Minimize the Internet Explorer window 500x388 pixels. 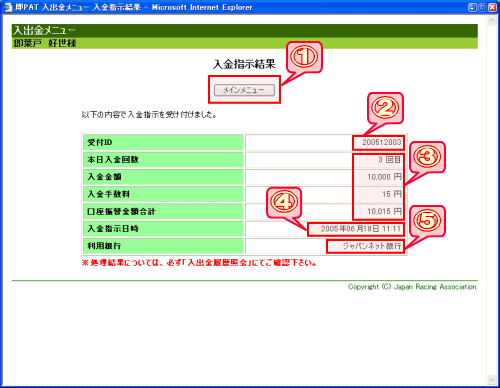(x=472, y=7)
